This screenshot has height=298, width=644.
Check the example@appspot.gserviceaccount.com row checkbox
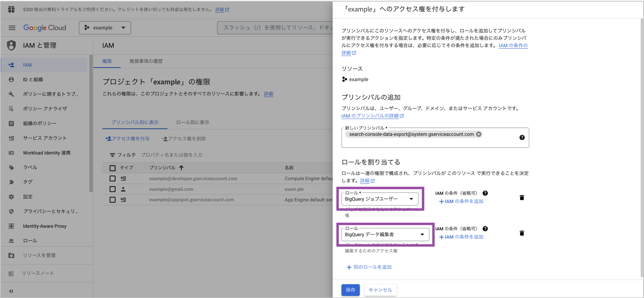coord(113,200)
